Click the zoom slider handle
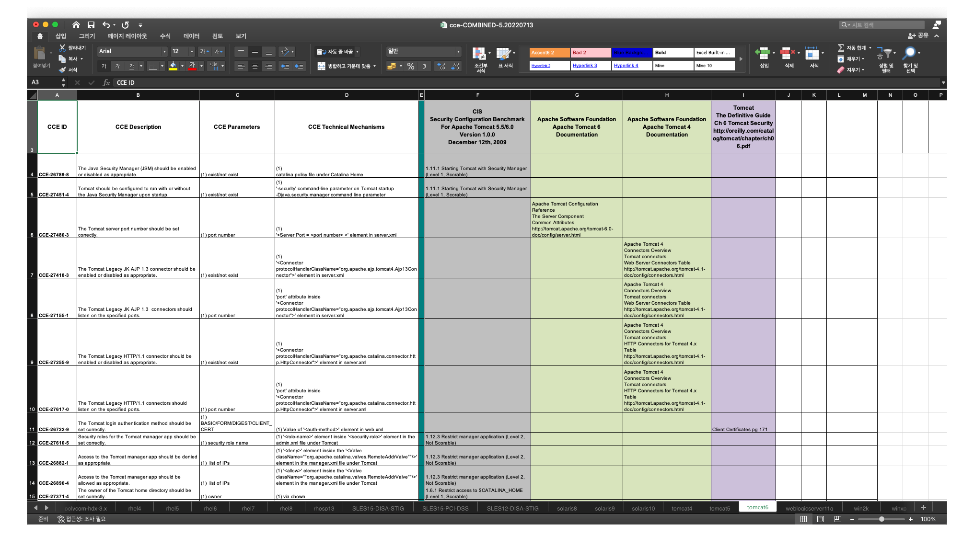This screenshot has width=974, height=560. pos(881,519)
